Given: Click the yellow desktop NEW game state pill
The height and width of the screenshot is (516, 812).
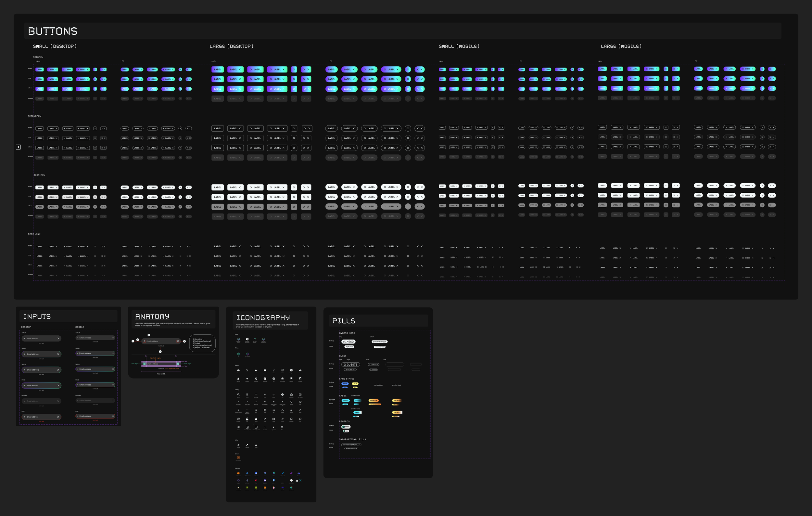Looking at the screenshot, I should click(355, 383).
